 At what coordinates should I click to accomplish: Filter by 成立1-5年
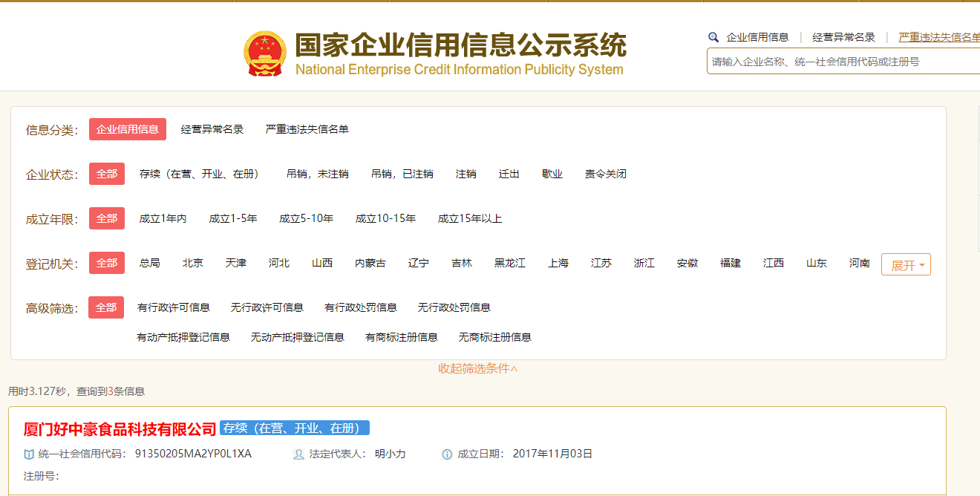point(233,218)
